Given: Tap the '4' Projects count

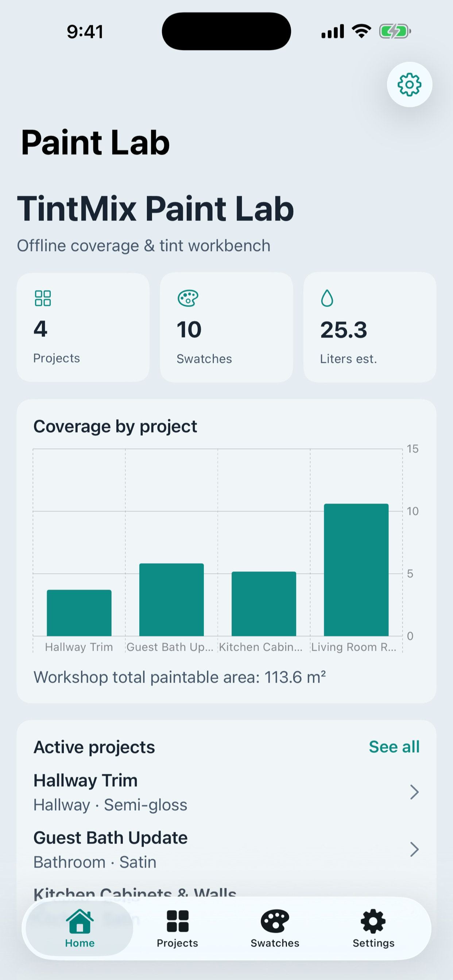Looking at the screenshot, I should pos(40,329).
